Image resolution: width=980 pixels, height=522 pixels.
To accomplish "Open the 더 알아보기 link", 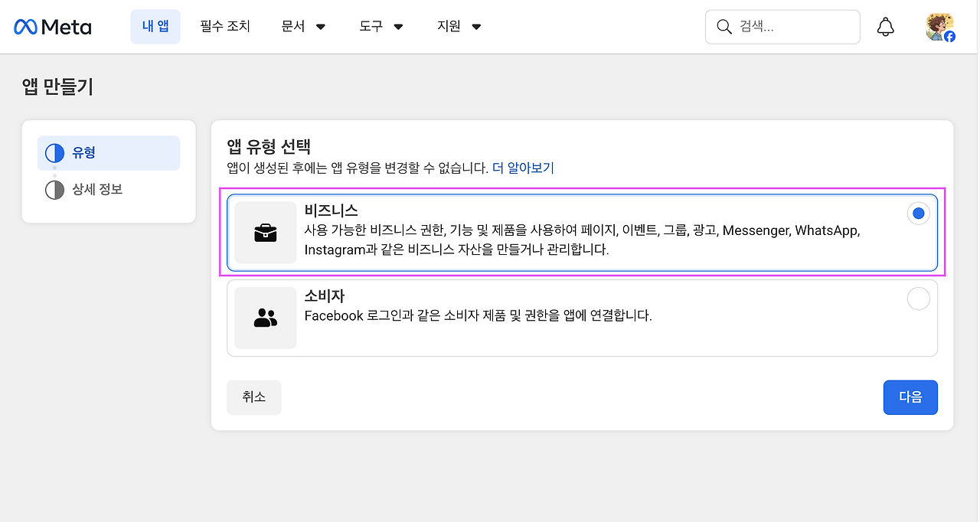I will (523, 168).
